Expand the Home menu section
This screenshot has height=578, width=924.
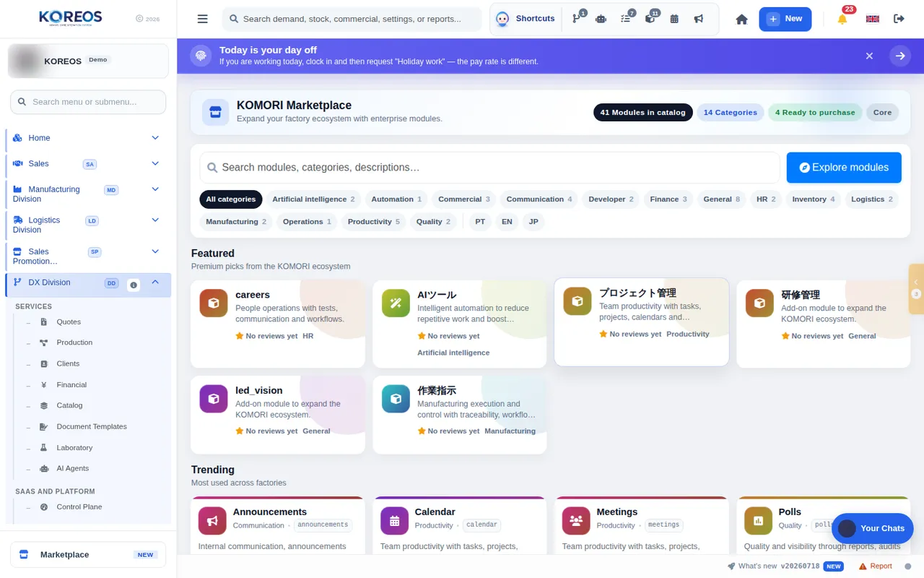(x=89, y=138)
